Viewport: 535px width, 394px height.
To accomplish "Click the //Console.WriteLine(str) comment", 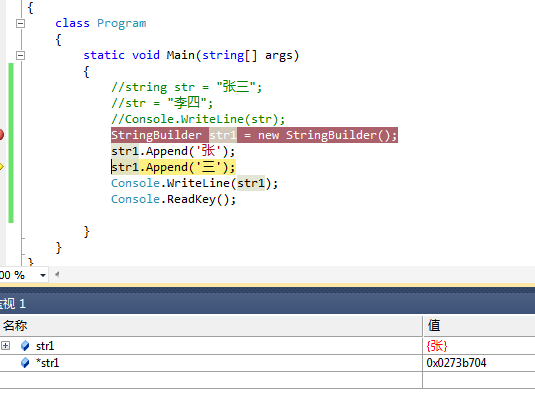I will pos(198,119).
